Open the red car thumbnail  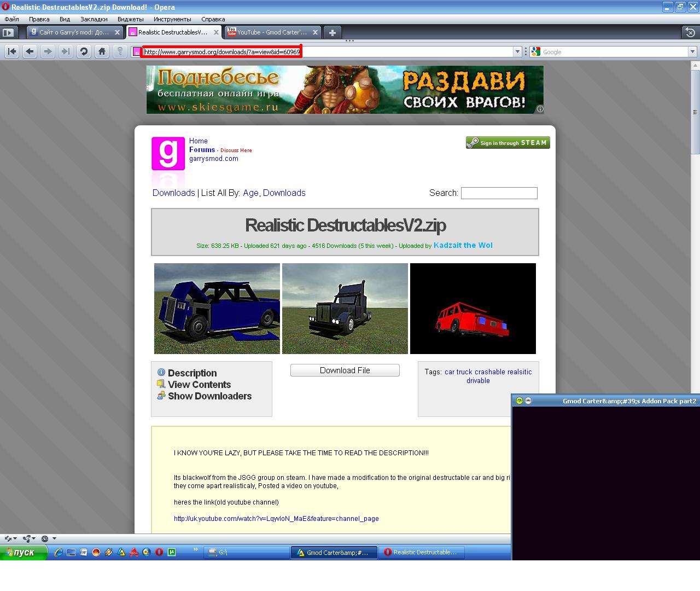(x=473, y=309)
